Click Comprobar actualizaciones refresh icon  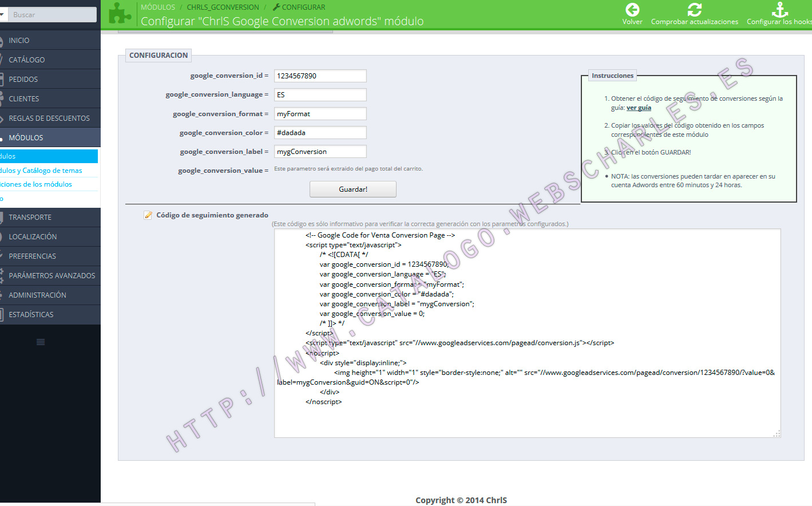pos(695,10)
